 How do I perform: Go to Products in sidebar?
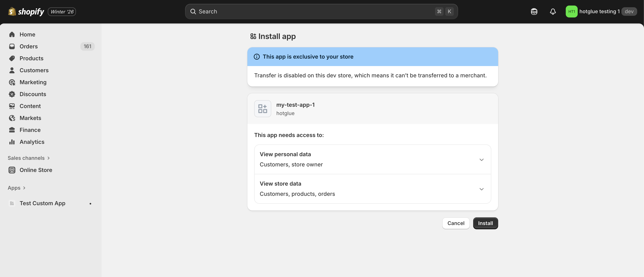(x=31, y=58)
